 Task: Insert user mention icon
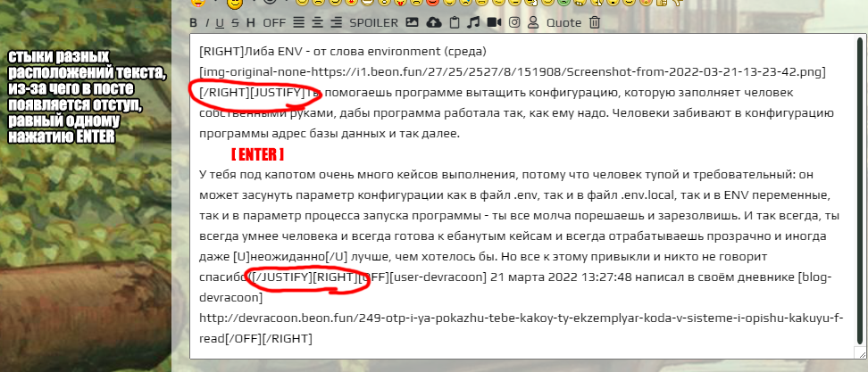[x=533, y=22]
